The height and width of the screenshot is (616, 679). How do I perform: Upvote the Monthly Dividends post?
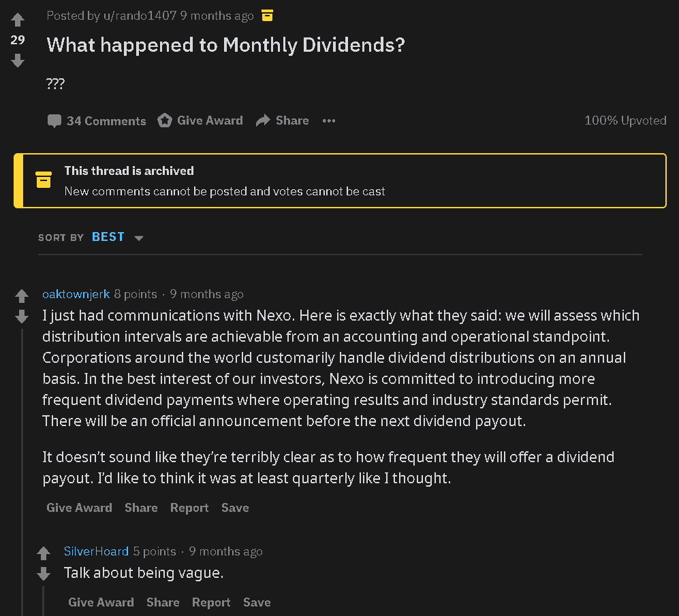(17, 20)
